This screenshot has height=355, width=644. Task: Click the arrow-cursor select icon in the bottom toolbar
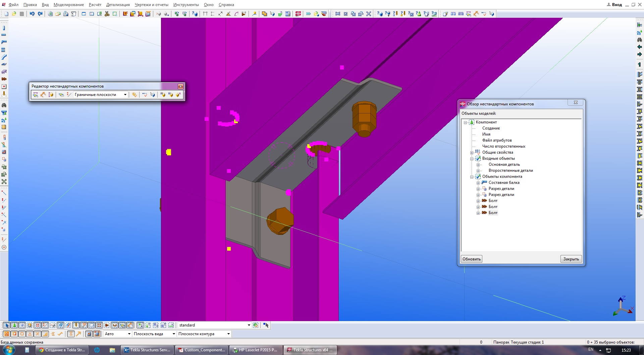[6, 325]
